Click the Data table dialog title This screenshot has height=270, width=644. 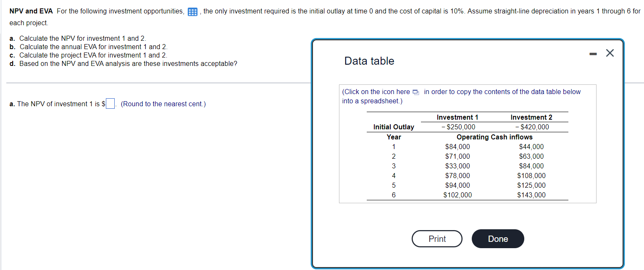coord(368,61)
